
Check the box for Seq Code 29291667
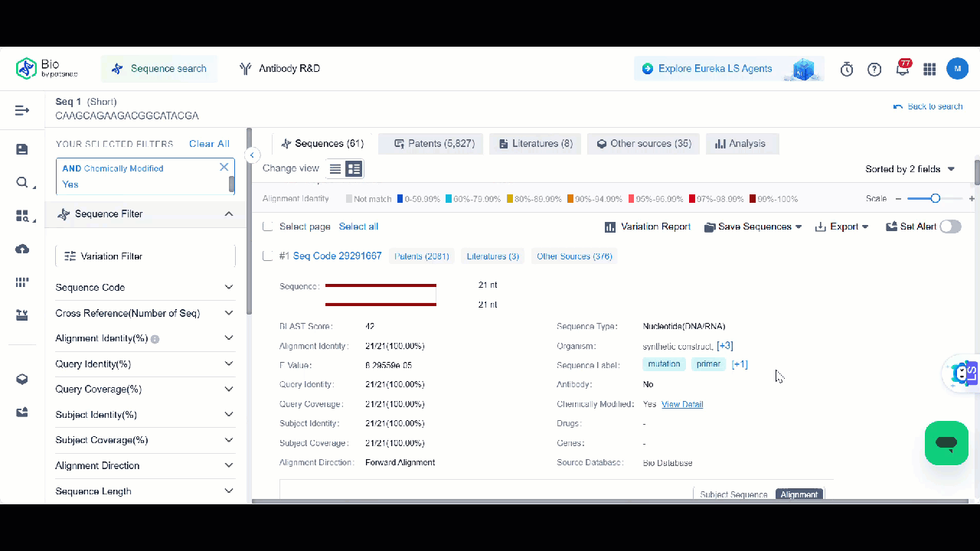click(x=268, y=256)
